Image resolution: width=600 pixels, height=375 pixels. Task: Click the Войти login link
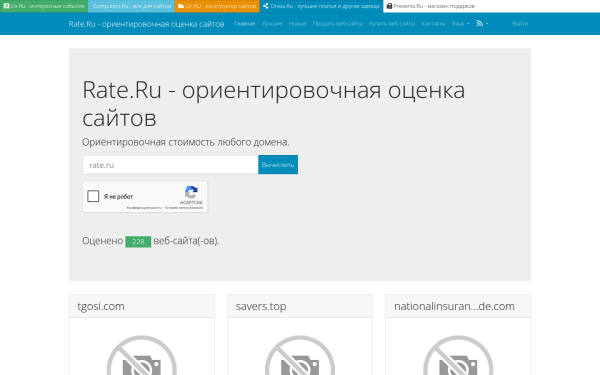520,24
